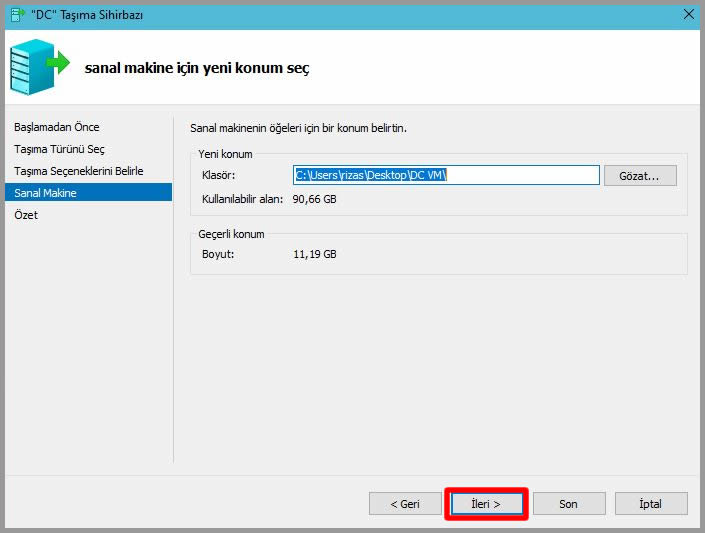705x533 pixels.
Task: Click inside the Klasör path field
Action: click(x=446, y=176)
